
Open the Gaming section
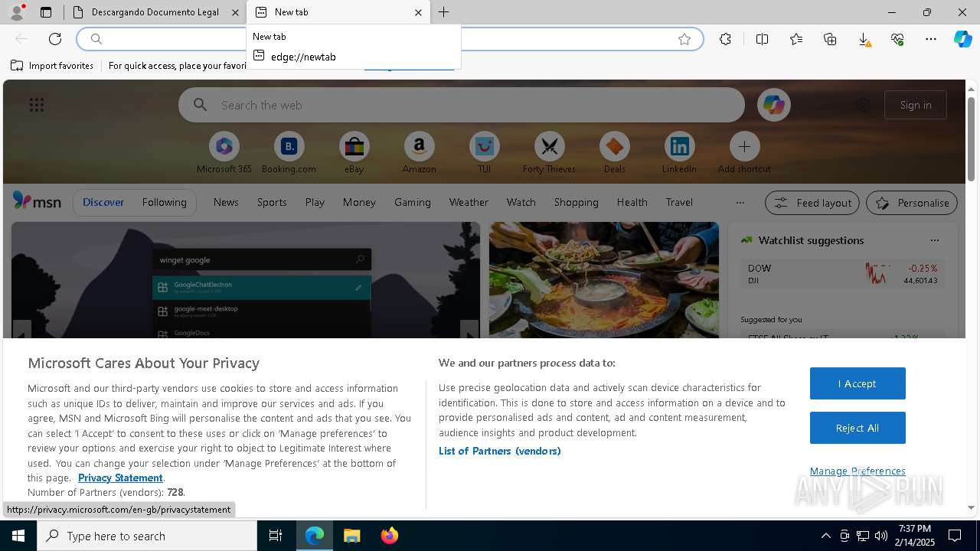(x=413, y=202)
